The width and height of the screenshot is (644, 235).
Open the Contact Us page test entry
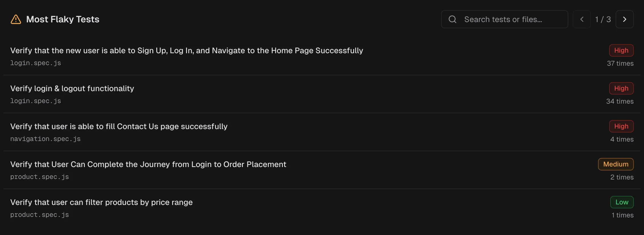(x=119, y=126)
